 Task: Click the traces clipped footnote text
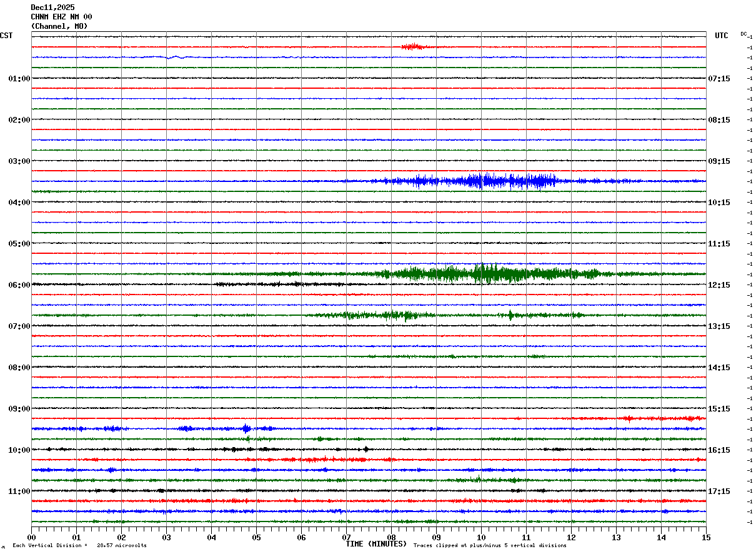490,546
